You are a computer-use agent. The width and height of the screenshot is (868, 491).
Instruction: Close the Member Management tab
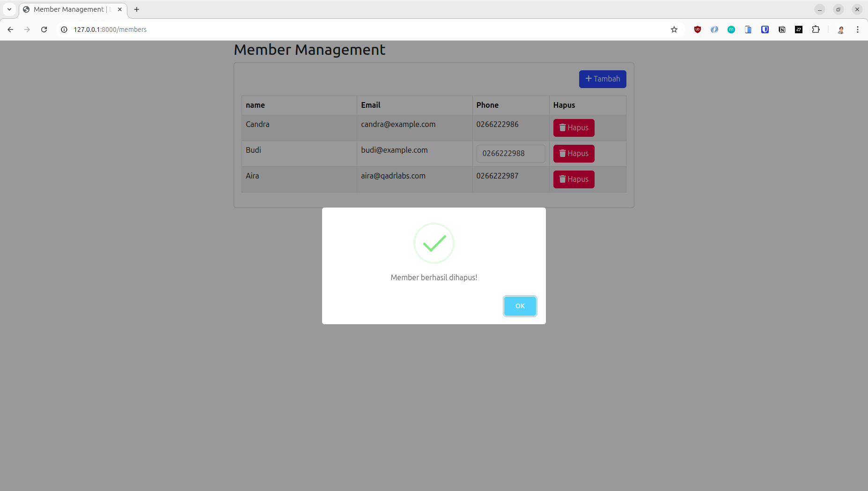pos(120,9)
